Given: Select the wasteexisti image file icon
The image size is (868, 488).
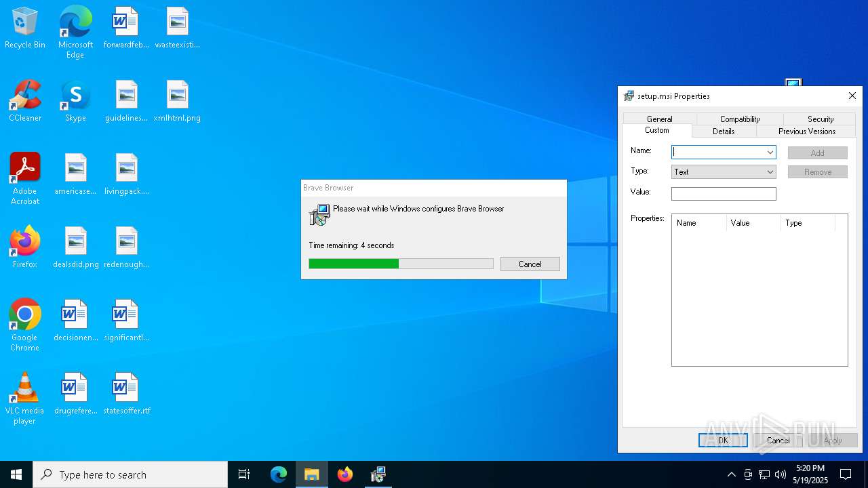Looking at the screenshot, I should click(x=177, y=28).
